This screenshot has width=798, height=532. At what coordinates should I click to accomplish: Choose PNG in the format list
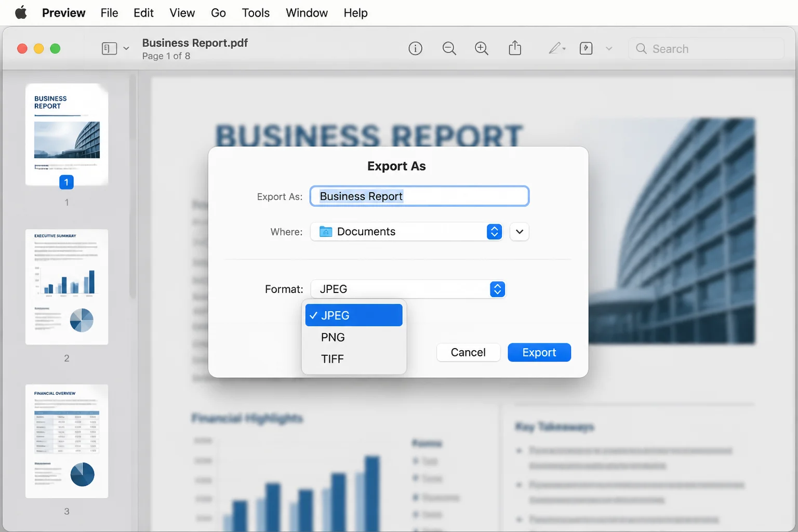pyautogui.click(x=354, y=337)
